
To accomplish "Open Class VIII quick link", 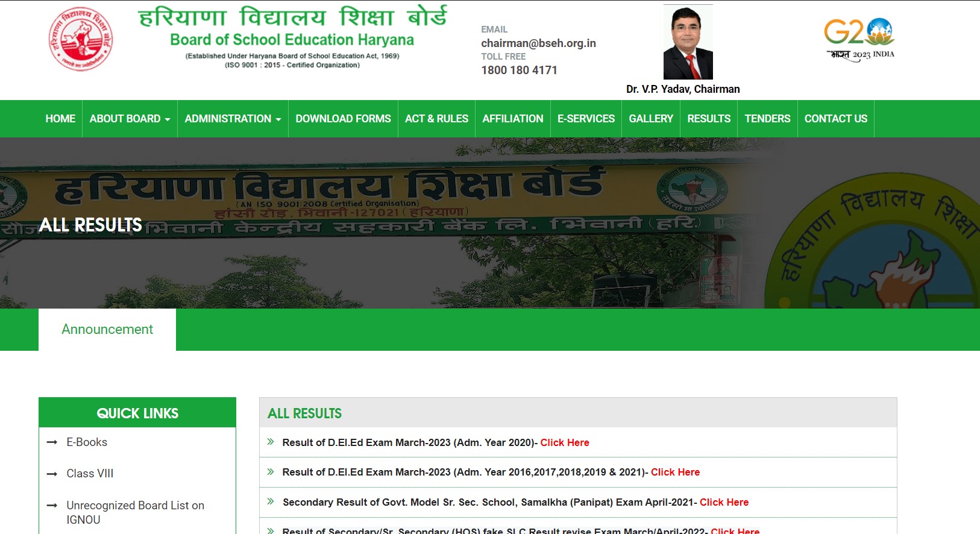I will click(x=90, y=473).
